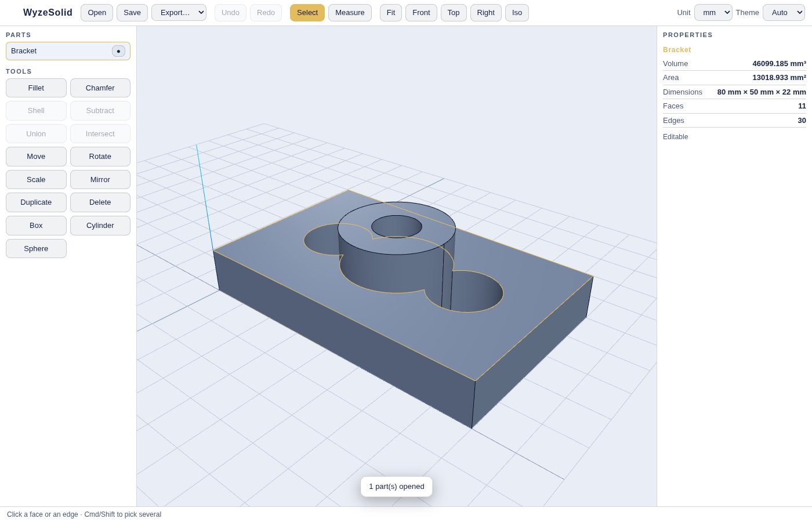Add a Cylinder primitive

point(100,226)
